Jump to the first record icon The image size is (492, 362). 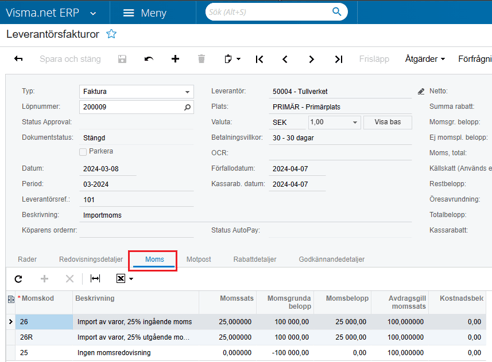tap(259, 59)
